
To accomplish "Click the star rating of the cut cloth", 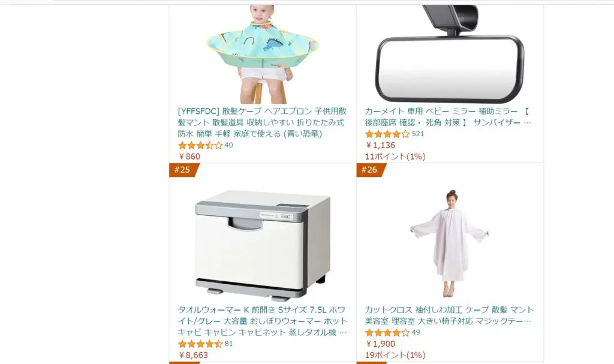I will pyautogui.click(x=387, y=333).
